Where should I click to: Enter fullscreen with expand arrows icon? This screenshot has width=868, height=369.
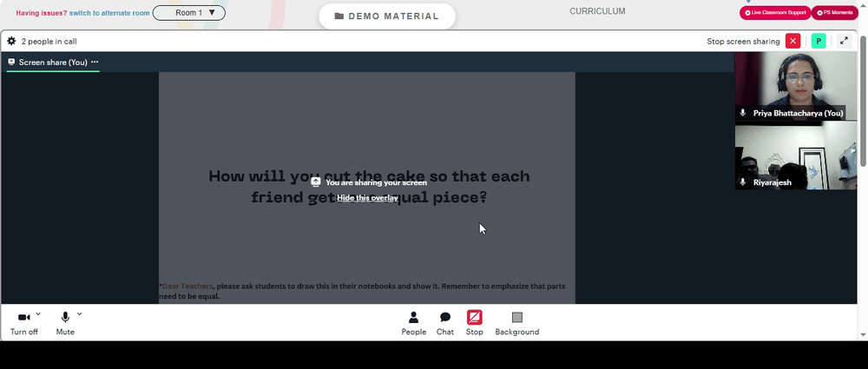[844, 41]
